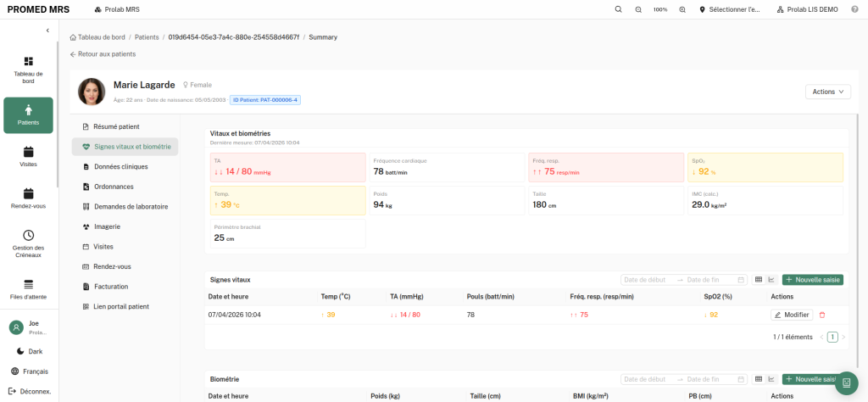Open the Actions dropdown for patient
Viewport: 868px width, 402px height.
tap(827, 92)
